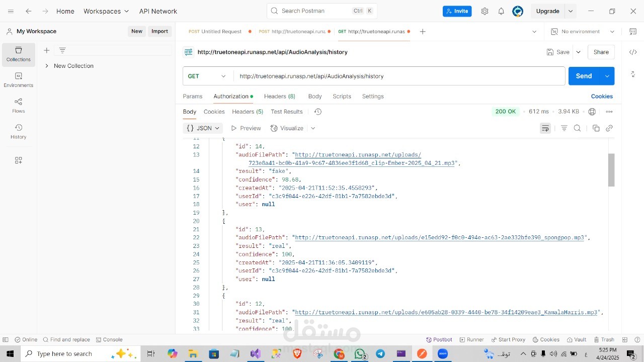Click the Import button
644x362 pixels.
coord(159,31)
